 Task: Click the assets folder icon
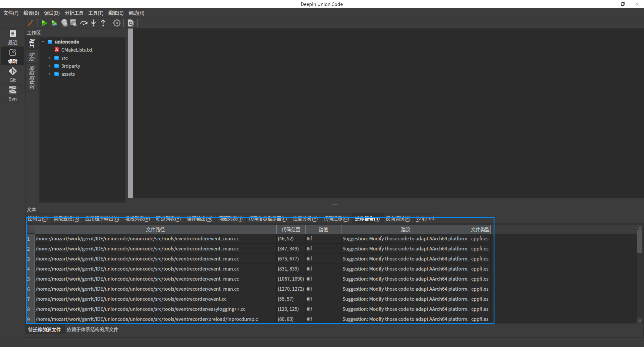click(57, 74)
